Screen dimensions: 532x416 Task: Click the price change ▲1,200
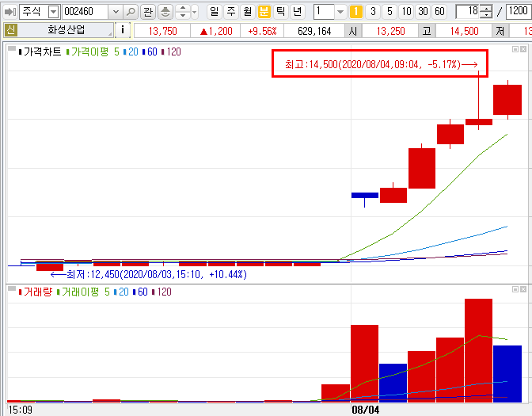point(216,31)
